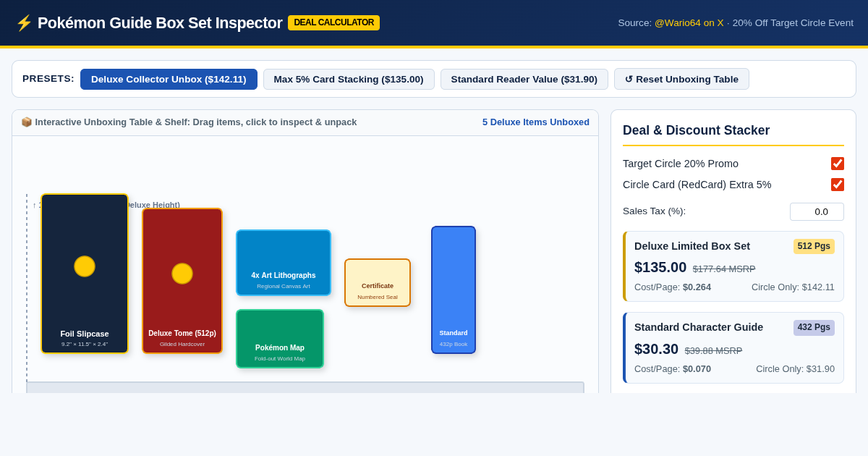Click the gold emblem on Deluxe Tome
This screenshot has width=868, height=456.
point(182,274)
